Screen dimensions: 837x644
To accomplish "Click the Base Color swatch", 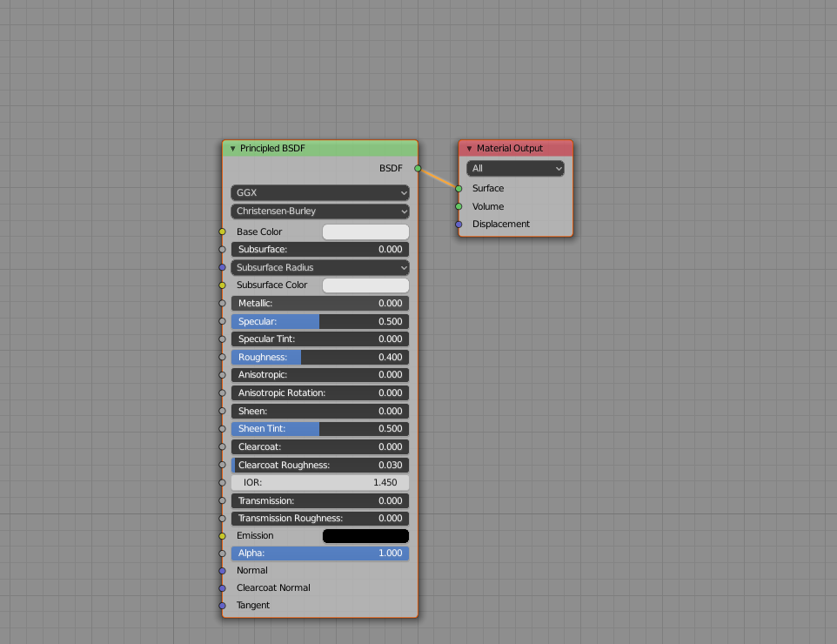I will (365, 231).
